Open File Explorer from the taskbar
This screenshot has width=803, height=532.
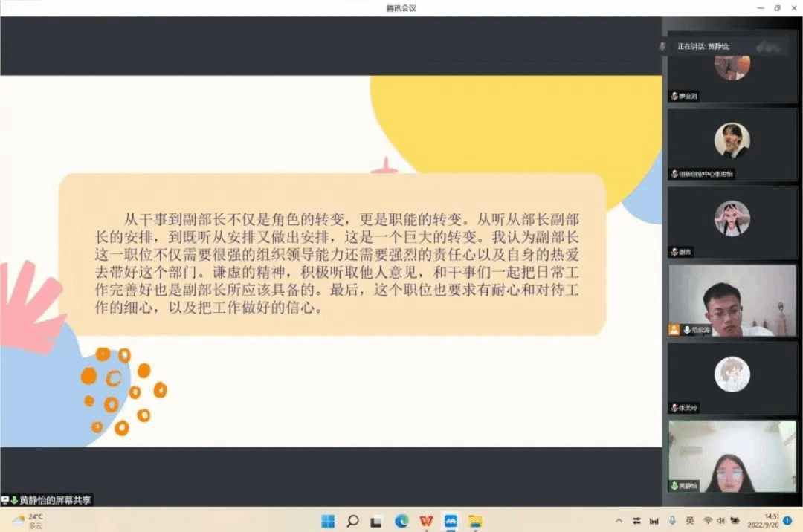click(475, 521)
